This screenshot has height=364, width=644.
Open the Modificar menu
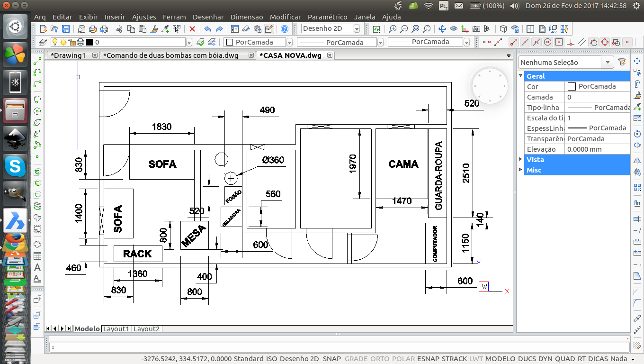click(286, 17)
